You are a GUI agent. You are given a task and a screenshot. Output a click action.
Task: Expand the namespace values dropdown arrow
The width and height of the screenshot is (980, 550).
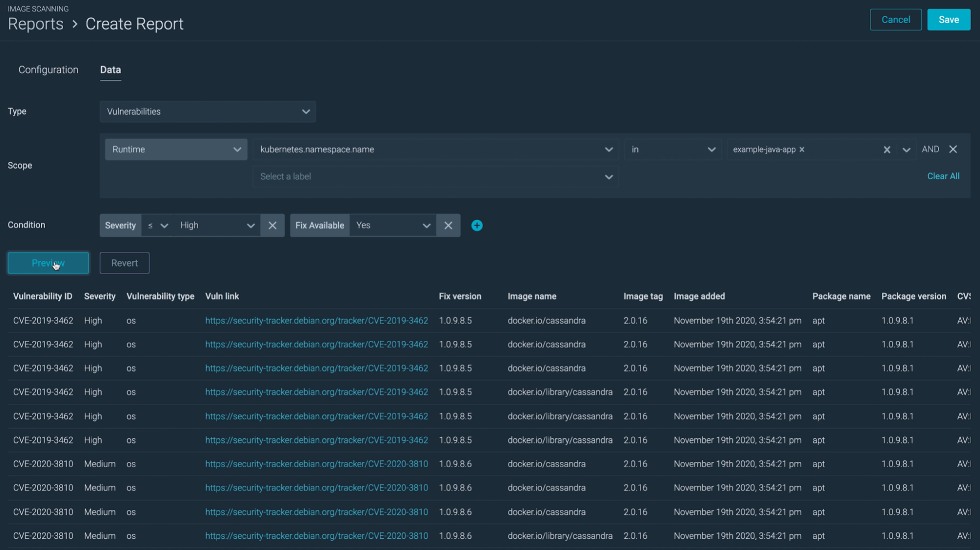pos(906,150)
